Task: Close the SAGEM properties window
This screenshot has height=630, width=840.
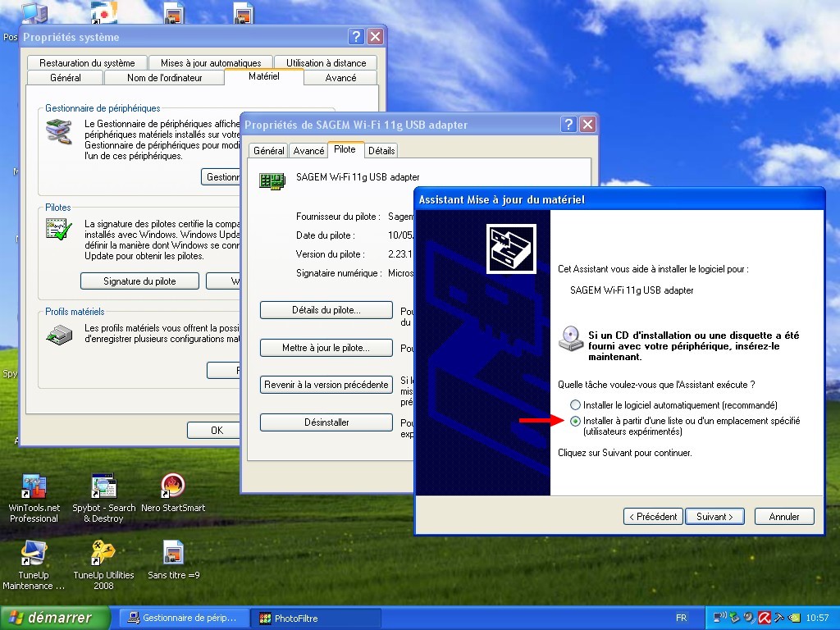Action: (x=587, y=125)
